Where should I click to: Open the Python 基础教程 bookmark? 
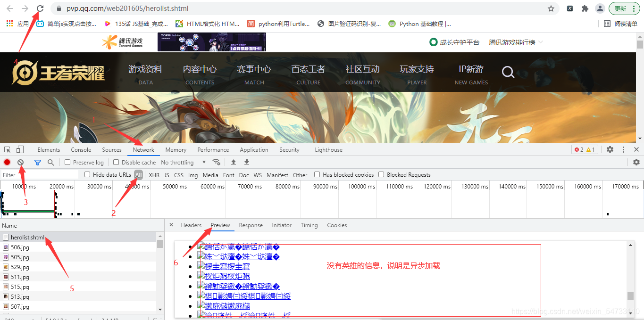click(x=419, y=24)
